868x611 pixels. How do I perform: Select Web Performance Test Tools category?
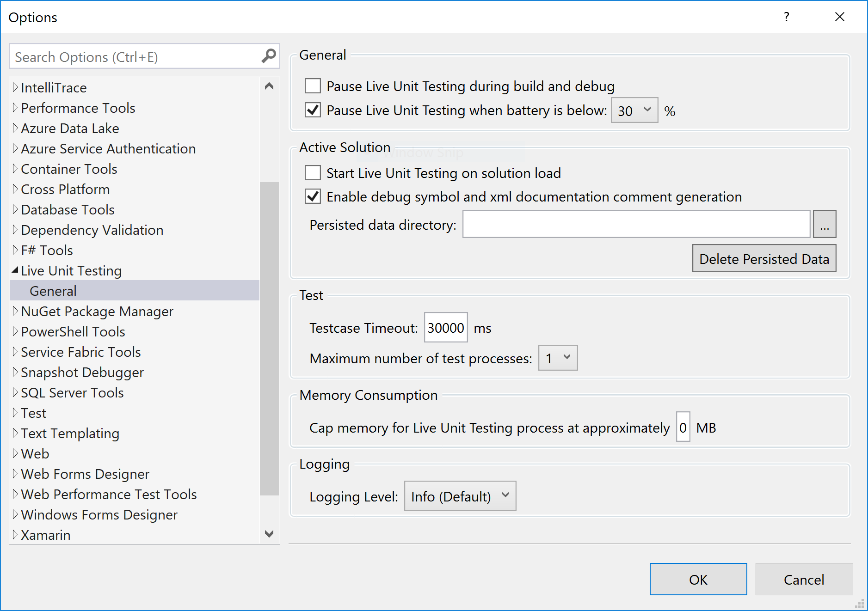tap(109, 494)
